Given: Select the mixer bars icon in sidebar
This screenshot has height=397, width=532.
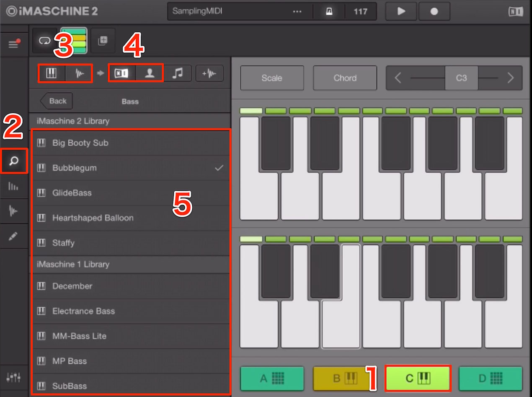Looking at the screenshot, I should point(13,187).
